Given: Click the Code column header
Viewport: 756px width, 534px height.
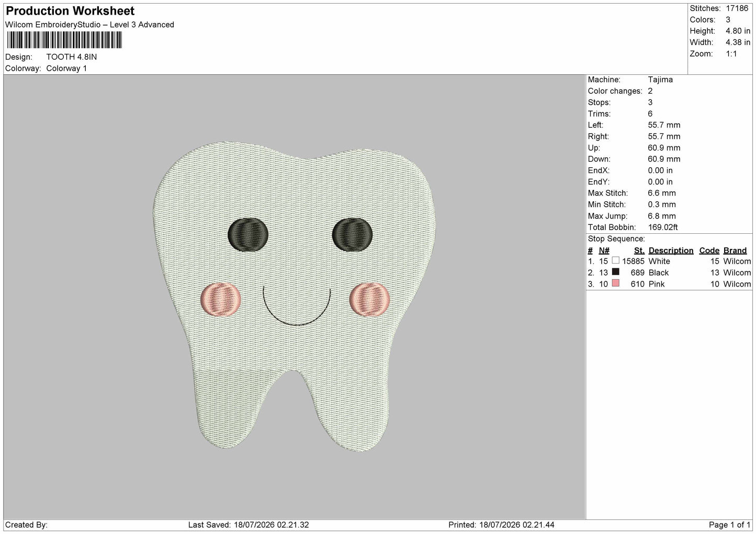Looking at the screenshot, I should point(709,251).
